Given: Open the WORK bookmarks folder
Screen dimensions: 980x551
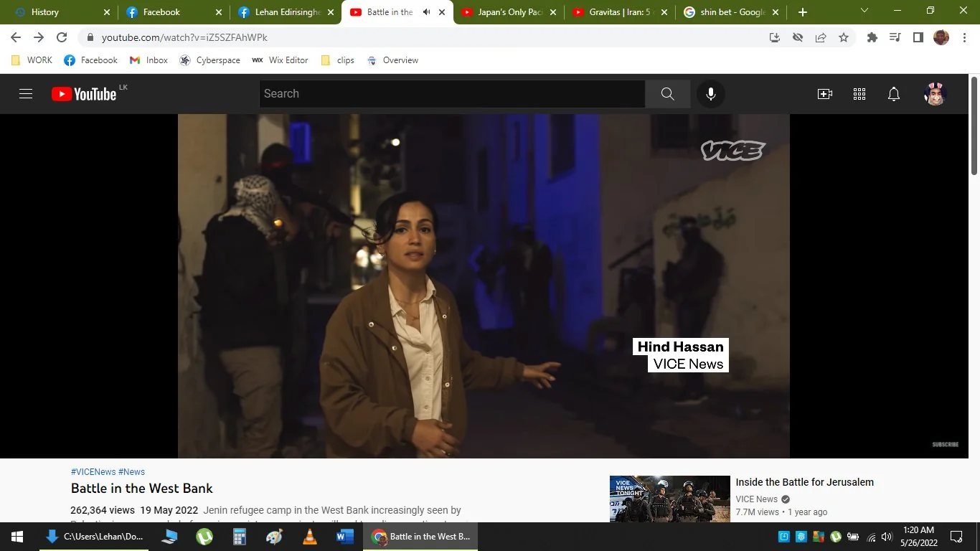Looking at the screenshot, I should point(32,60).
